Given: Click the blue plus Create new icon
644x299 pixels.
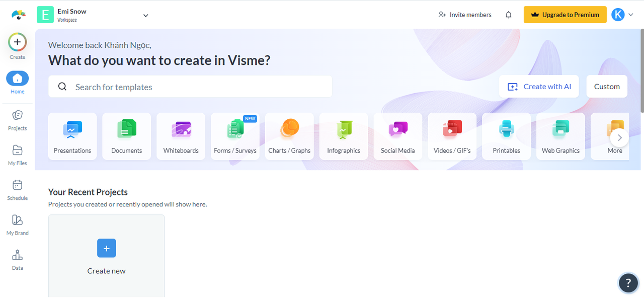Looking at the screenshot, I should (x=106, y=248).
